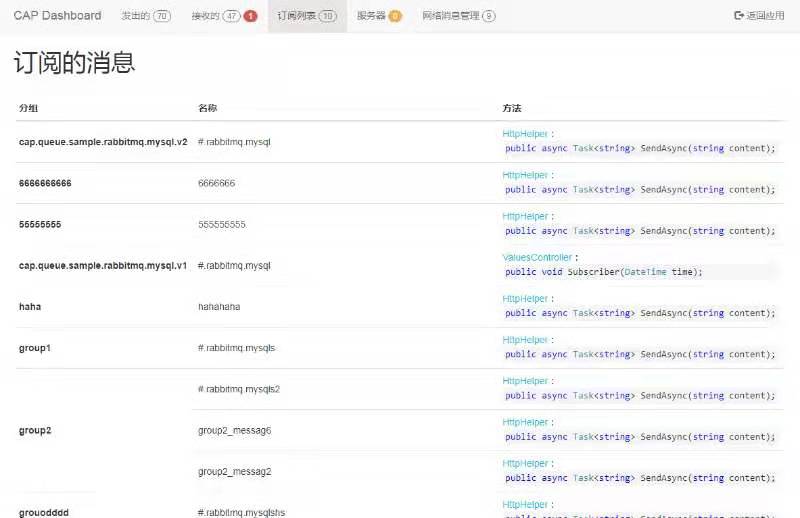Click group 6666666666

tap(45, 183)
